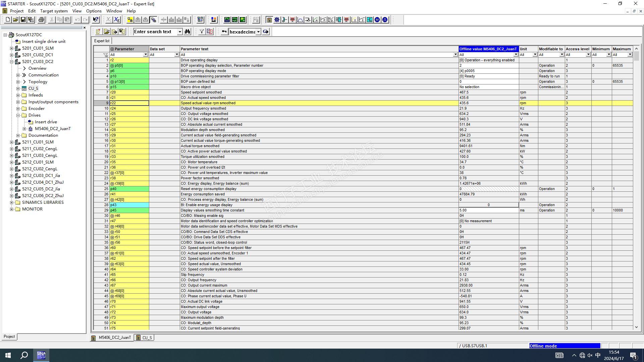The width and height of the screenshot is (644, 362).
Task: Open the hexadecimal number format dropdown
Action: pyautogui.click(x=258, y=32)
